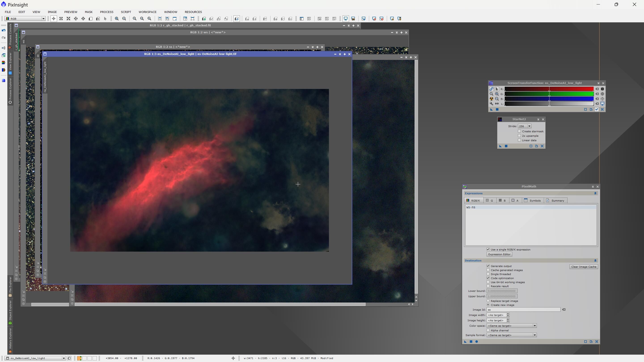Click the Undo arrow in left sidebar
This screenshot has height=362, width=644.
[x=4, y=30]
